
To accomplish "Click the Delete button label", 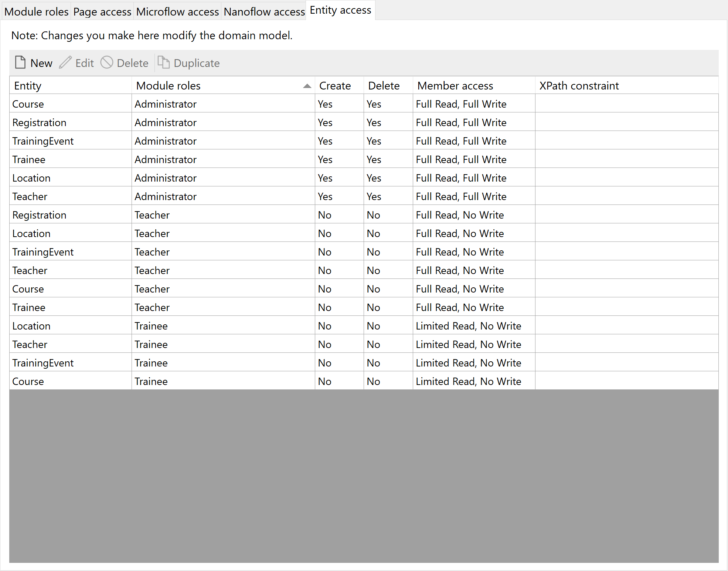I will click(x=133, y=63).
